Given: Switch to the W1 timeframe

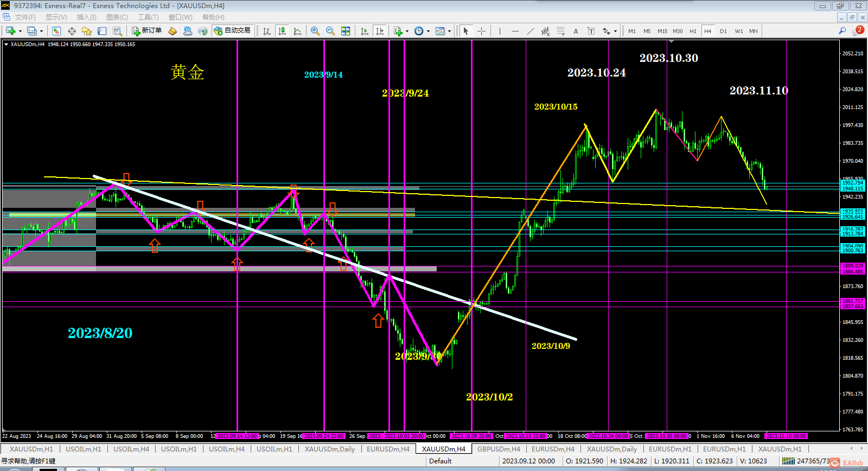Looking at the screenshot, I should coord(738,31).
